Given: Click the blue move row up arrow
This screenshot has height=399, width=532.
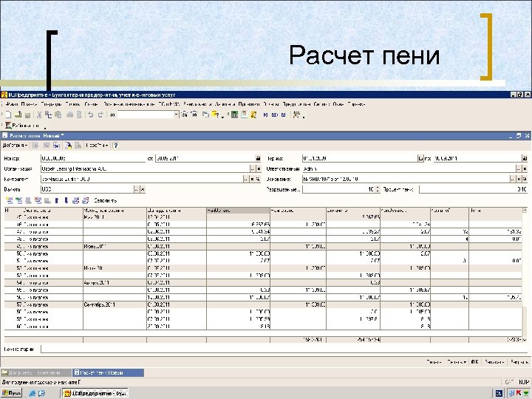Looking at the screenshot, I should 57,200.
